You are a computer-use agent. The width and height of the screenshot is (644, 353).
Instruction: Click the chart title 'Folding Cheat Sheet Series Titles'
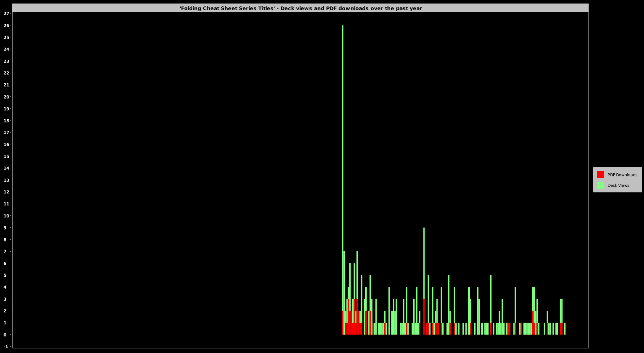click(301, 8)
